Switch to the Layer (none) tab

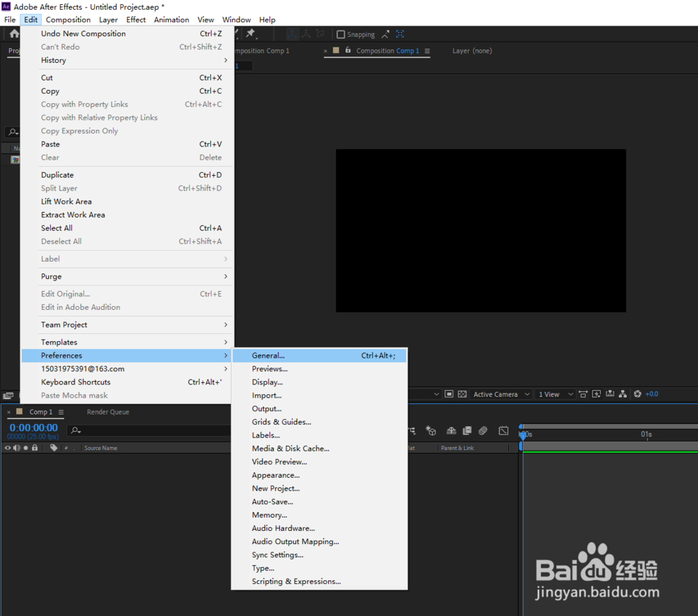pyautogui.click(x=473, y=51)
